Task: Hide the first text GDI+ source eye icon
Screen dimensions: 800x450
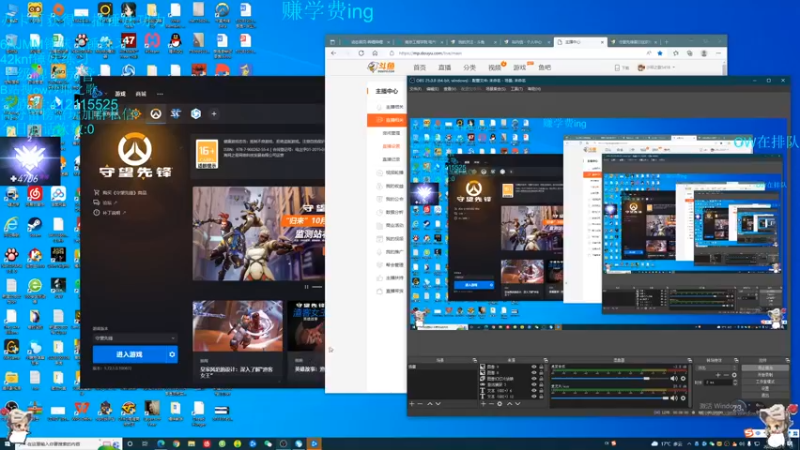Action: click(x=534, y=390)
